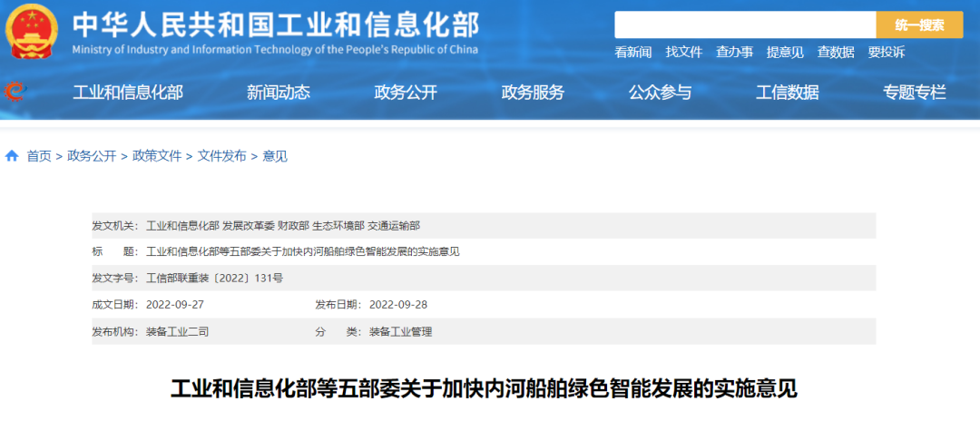Viewport: 980px width, 431px height.
Task: Click the national emblem logo
Action: click(x=31, y=32)
